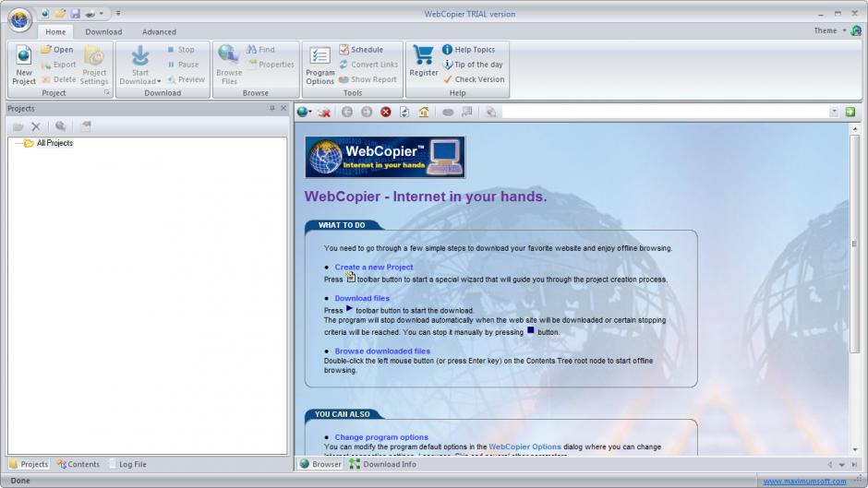Select the Projects bottom tab
868x488 pixels.
click(x=29, y=464)
